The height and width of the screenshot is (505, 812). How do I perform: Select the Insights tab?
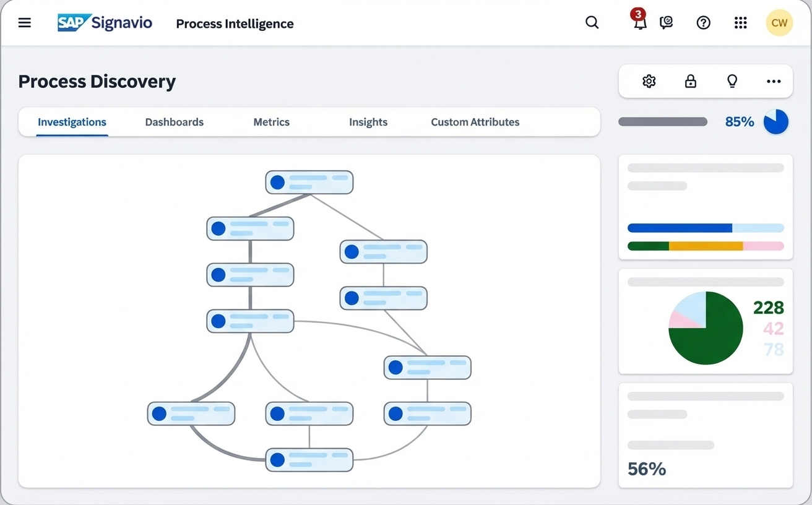[368, 122]
